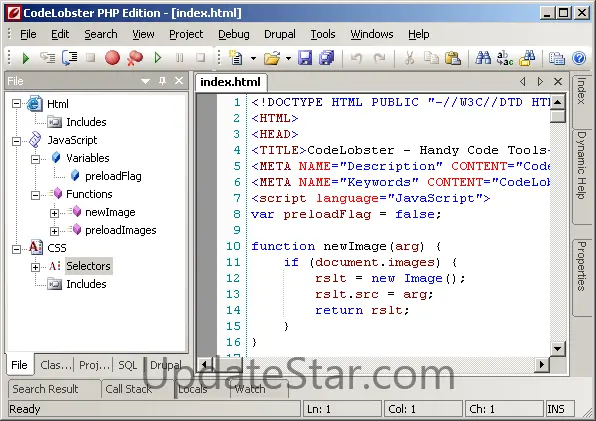Go to the next editor tab arrow
The image size is (596, 421).
coord(540,81)
